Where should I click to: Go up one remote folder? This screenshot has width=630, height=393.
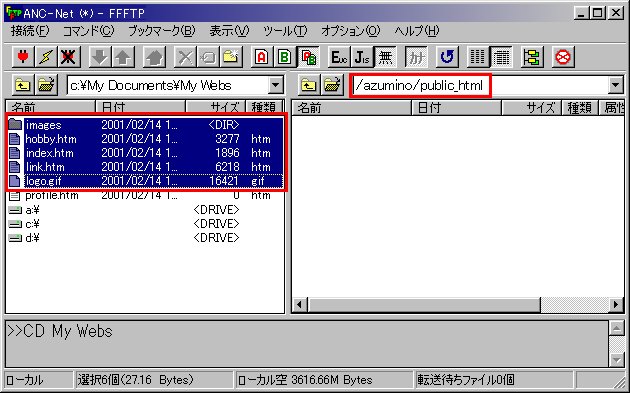[x=309, y=85]
